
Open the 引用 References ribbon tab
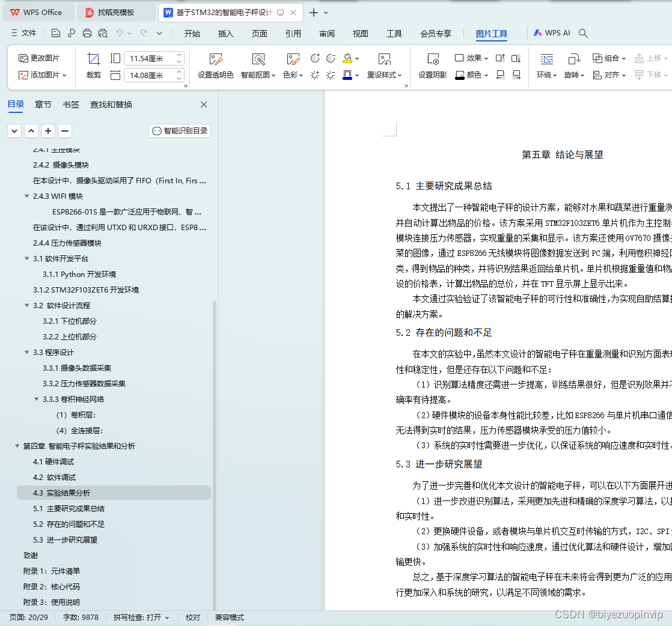(x=293, y=34)
